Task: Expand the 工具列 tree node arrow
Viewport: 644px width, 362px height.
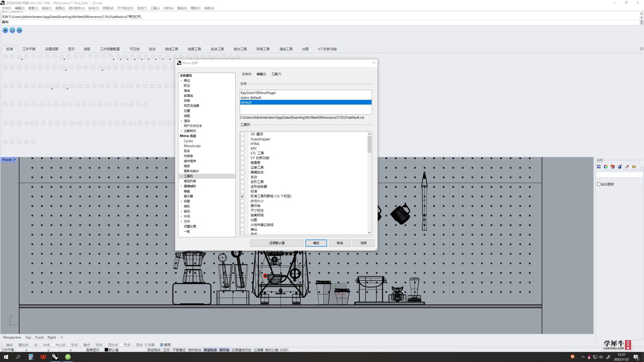Action: pyautogui.click(x=181, y=176)
